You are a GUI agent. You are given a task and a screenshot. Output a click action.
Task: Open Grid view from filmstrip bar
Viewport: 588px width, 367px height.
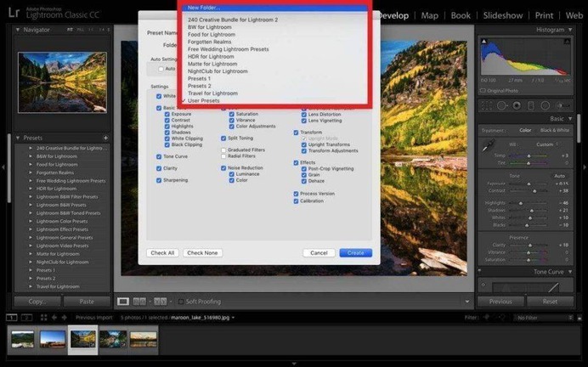(x=43, y=318)
